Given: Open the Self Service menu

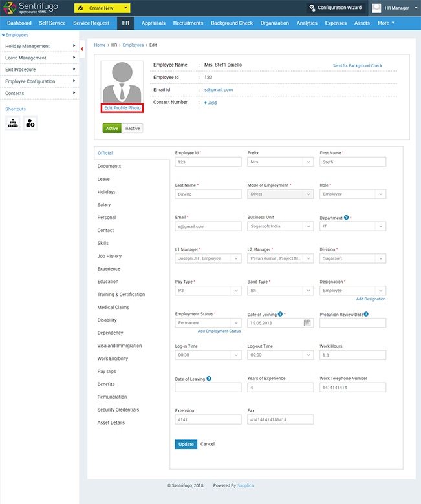Looking at the screenshot, I should (x=52, y=23).
